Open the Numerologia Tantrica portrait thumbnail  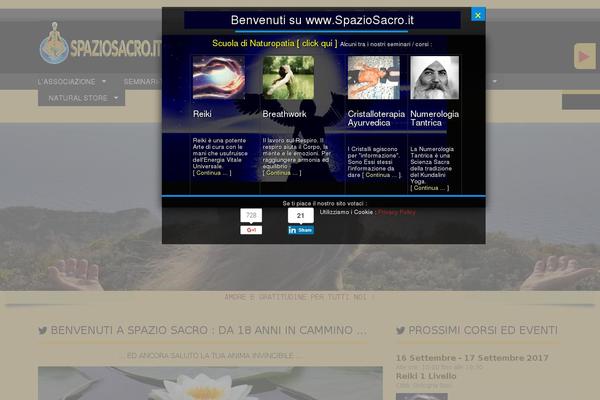tap(434, 78)
